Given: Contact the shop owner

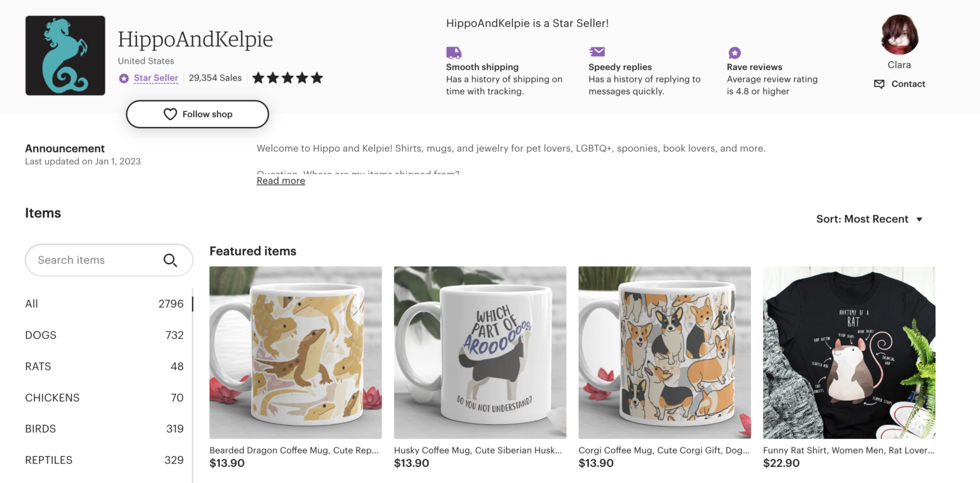Looking at the screenshot, I should 900,84.
